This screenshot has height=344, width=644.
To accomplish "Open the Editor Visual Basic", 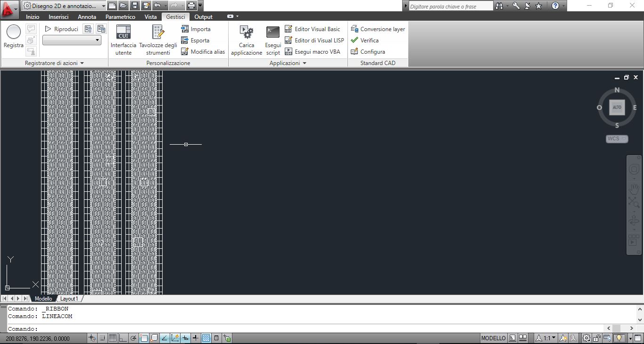I will click(312, 29).
